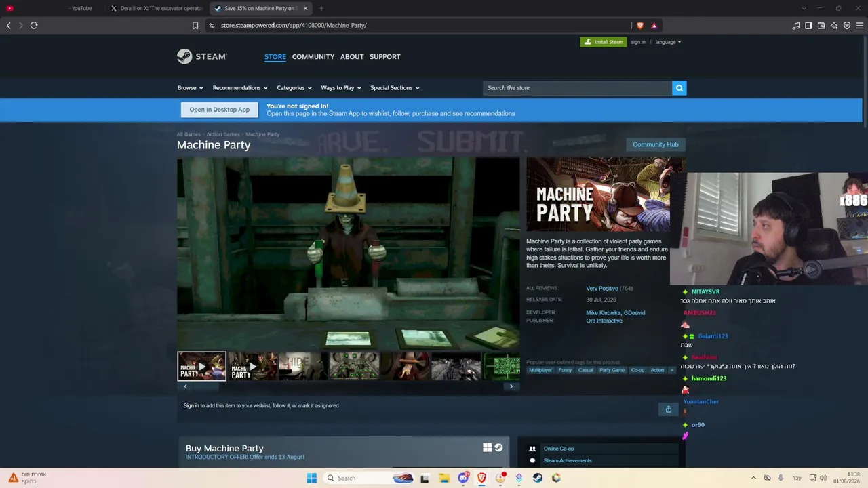Show hidden system tray icons
This screenshot has height=488, width=868.
(753, 478)
